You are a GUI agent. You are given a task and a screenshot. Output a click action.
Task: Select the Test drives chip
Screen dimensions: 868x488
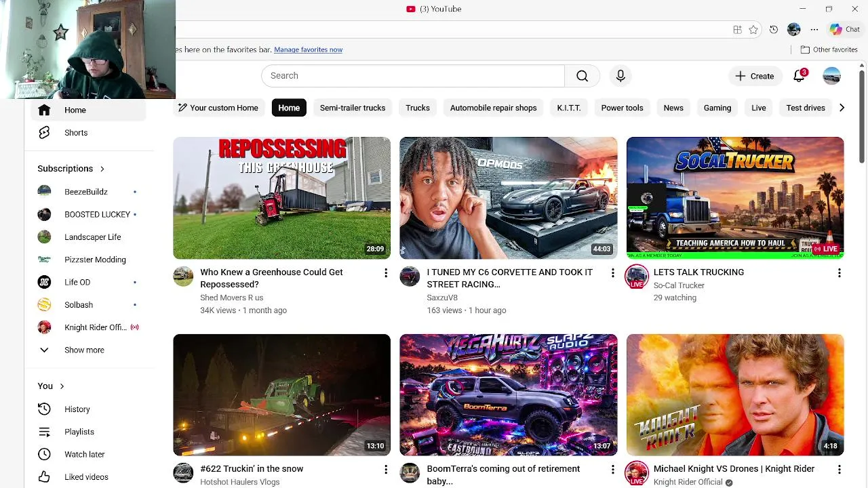pos(806,108)
